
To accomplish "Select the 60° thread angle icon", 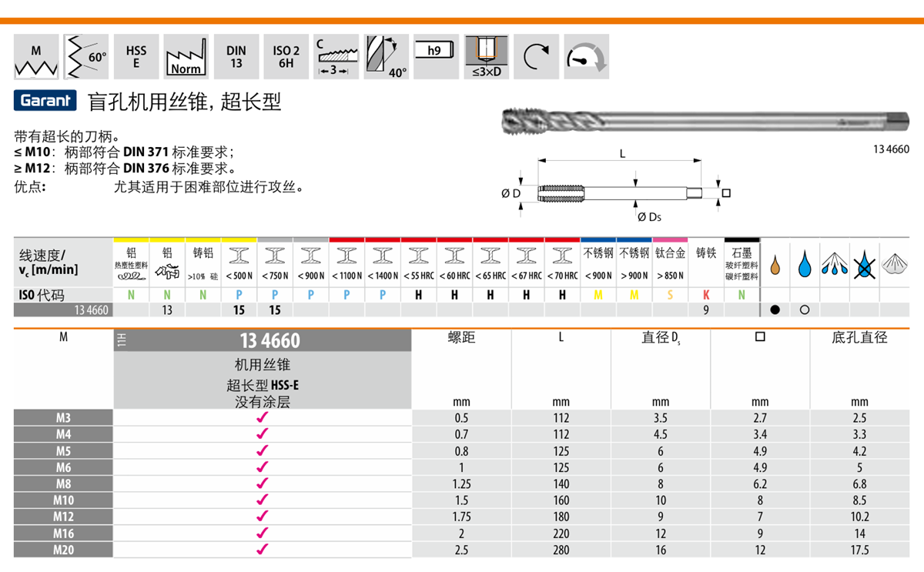I will coord(86,56).
